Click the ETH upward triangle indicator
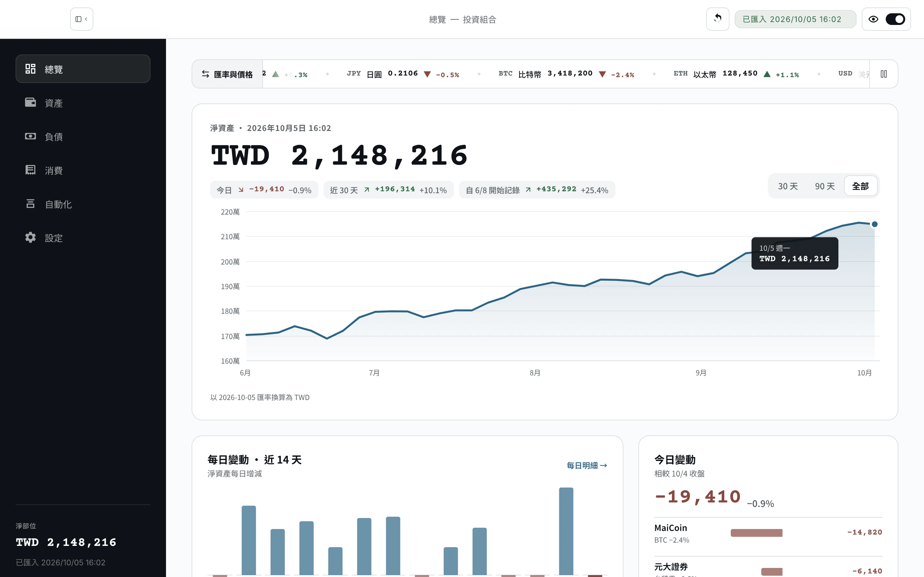This screenshot has width=924, height=577. [x=767, y=74]
